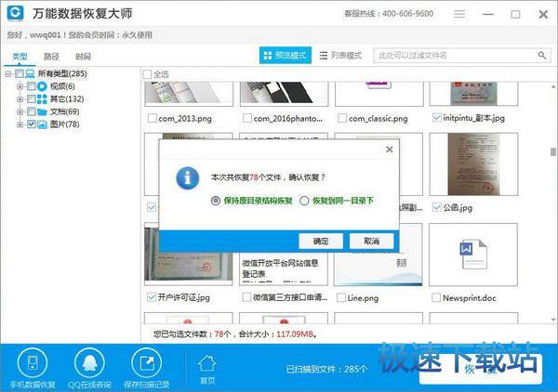Viewport: 558px width, 392px height.
Task: Switch to the 类型 tab
Action: pyautogui.click(x=20, y=56)
